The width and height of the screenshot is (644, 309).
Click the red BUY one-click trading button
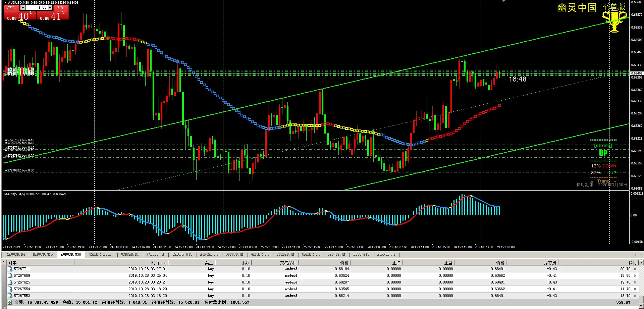pos(60,8)
